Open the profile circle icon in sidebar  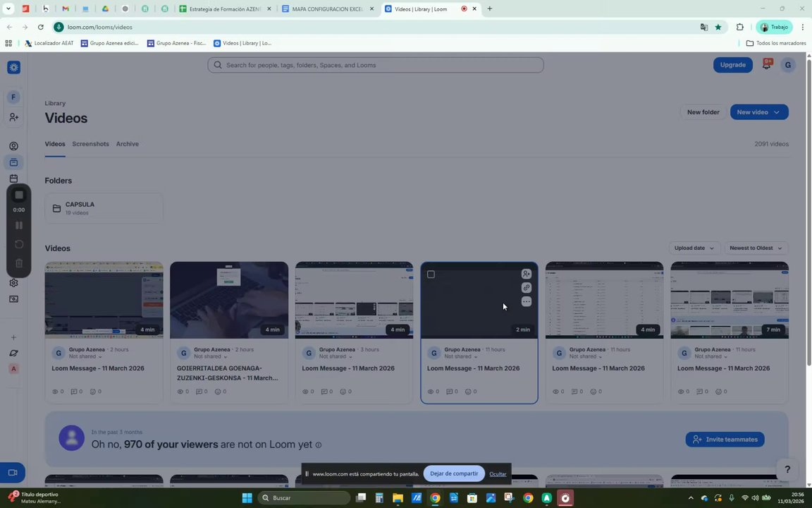(x=13, y=146)
